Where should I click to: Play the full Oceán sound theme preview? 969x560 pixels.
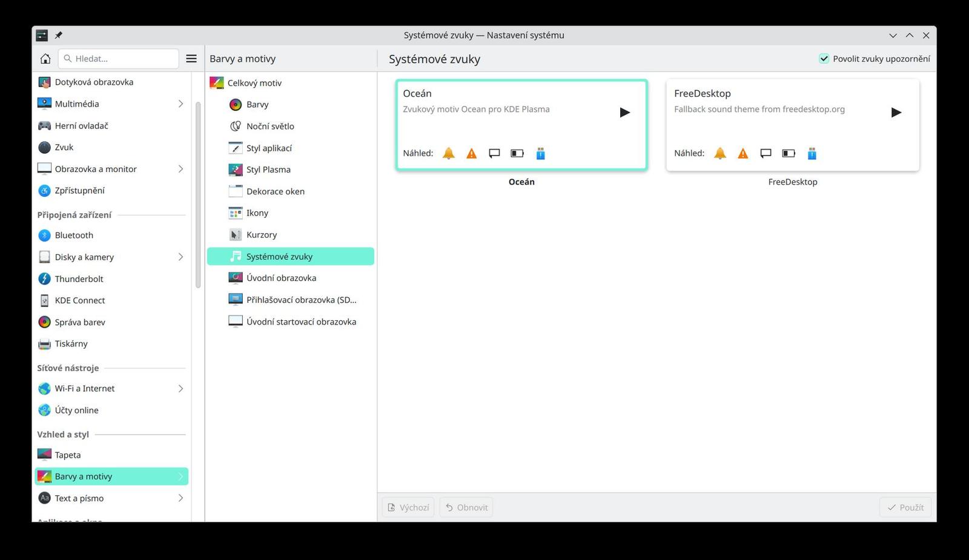pos(625,112)
